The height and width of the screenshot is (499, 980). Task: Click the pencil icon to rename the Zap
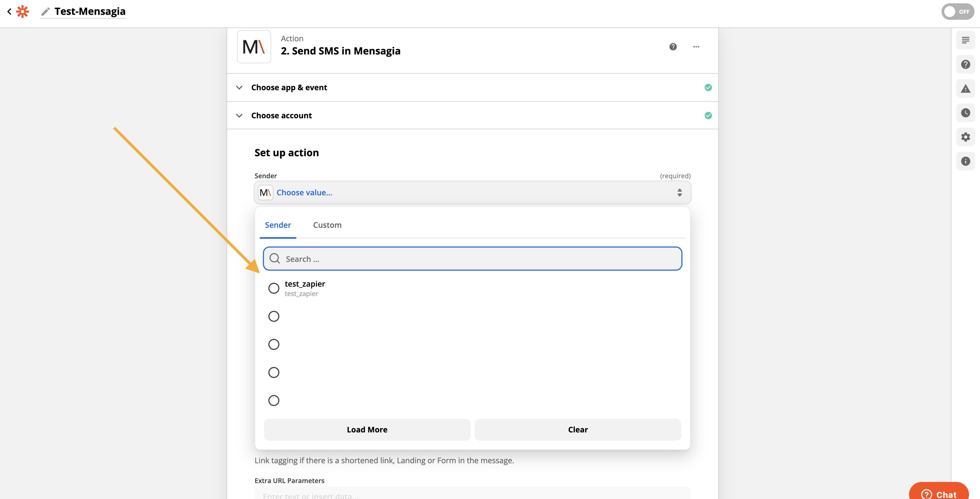[45, 12]
